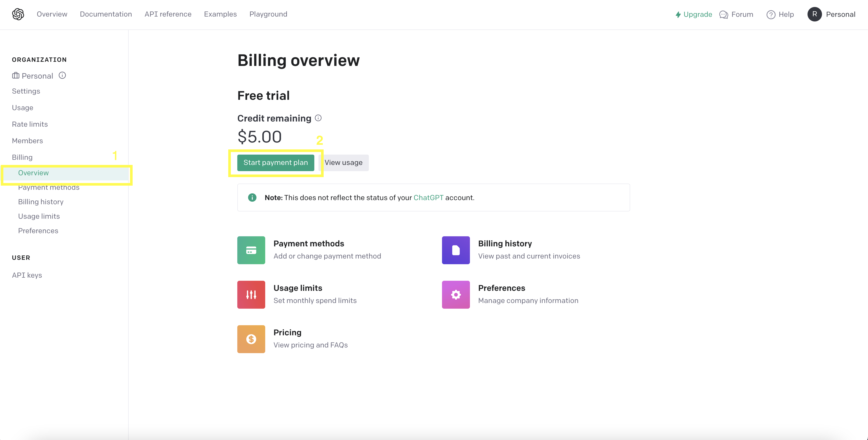
Task: Click the Credit remaining info icon
Action: (318, 118)
